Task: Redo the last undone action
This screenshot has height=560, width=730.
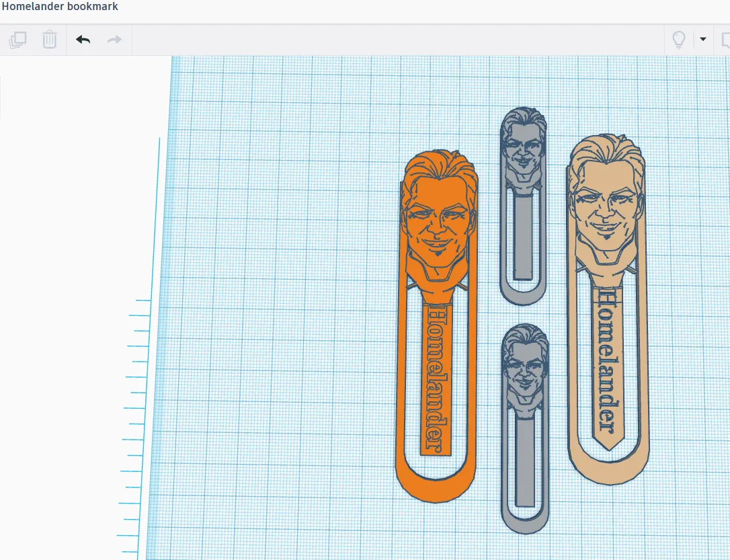Action: (x=114, y=40)
